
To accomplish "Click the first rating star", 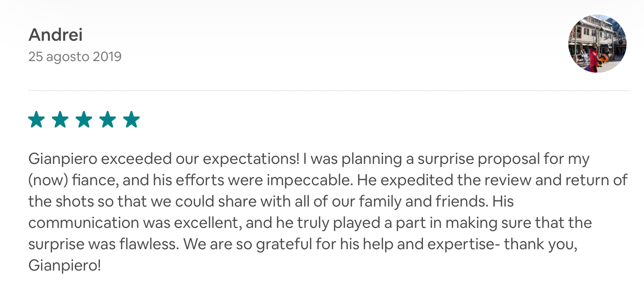I will pyautogui.click(x=36, y=119).
